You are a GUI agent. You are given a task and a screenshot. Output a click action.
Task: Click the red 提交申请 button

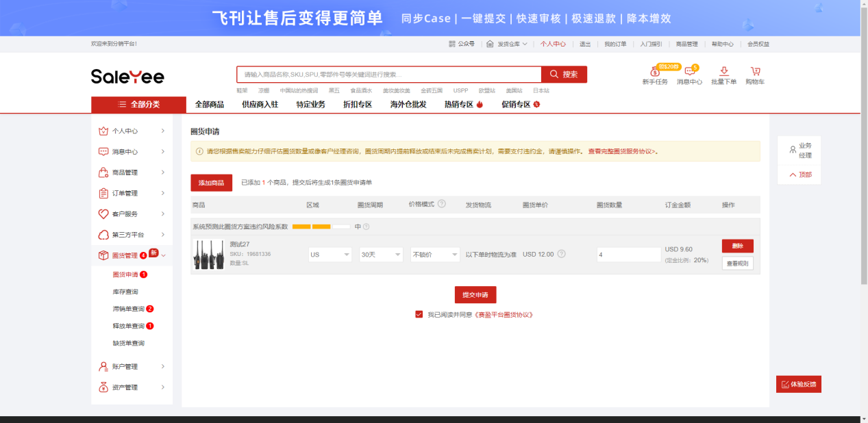tap(475, 294)
